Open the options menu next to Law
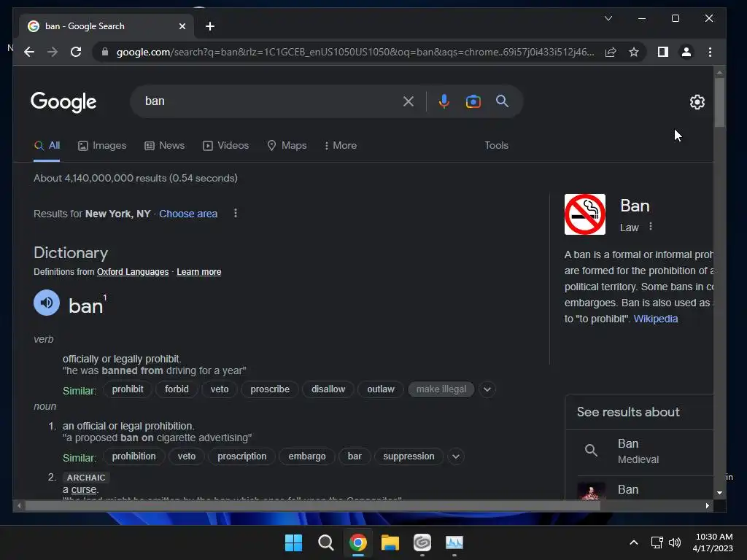747x560 pixels. [650, 227]
